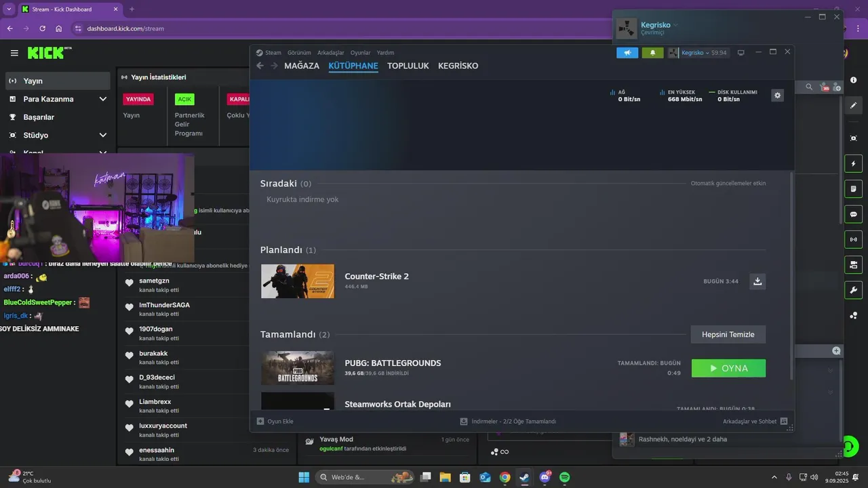868x488 pixels.
Task: Click PUBG BATTLEGROUNDS thumbnail
Action: pyautogui.click(x=298, y=368)
